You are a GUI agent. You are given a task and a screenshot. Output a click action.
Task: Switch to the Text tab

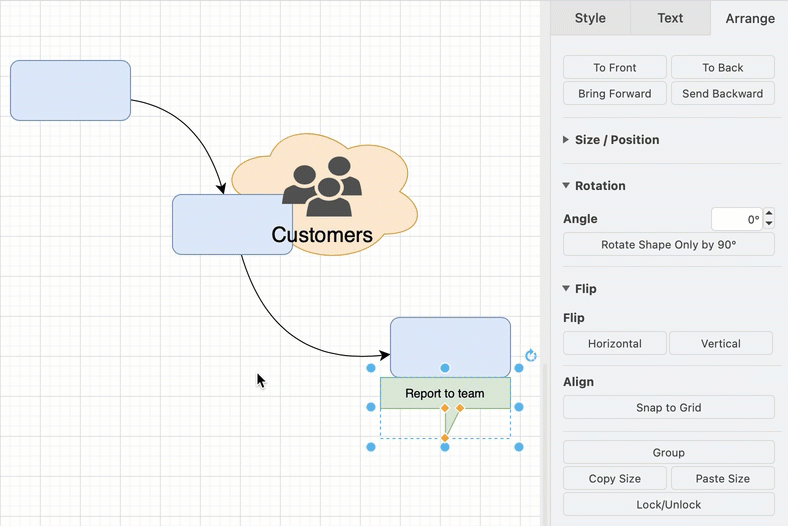670,18
